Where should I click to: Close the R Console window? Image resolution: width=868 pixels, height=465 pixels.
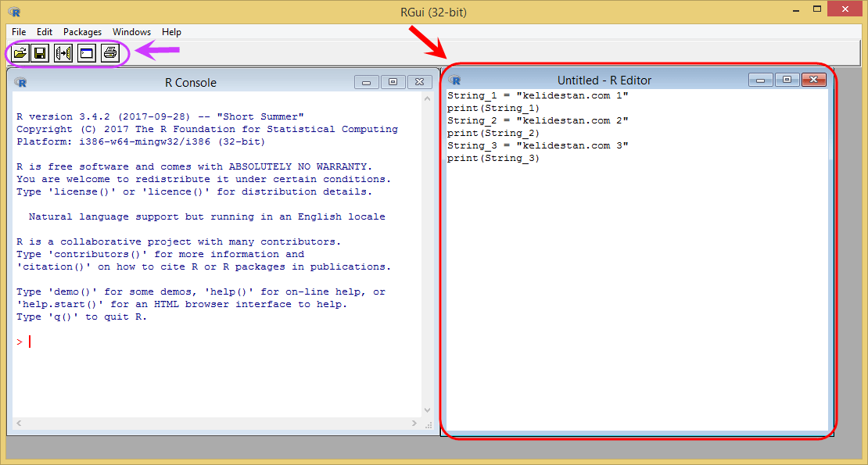pos(420,82)
